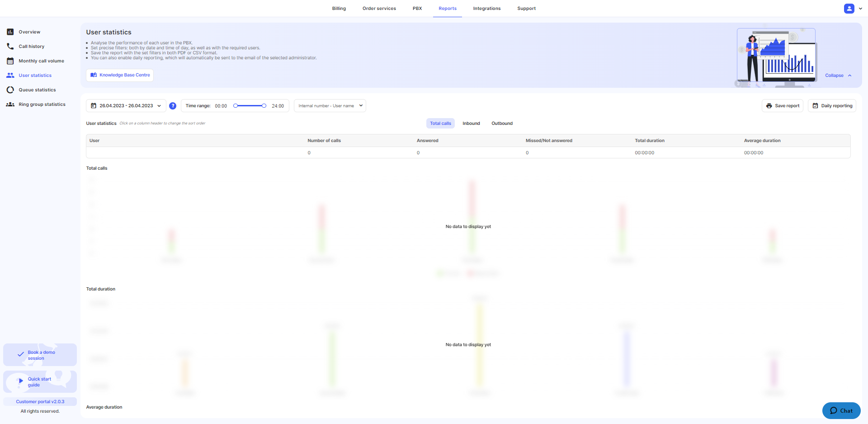Click the time range slider end handle
Viewport: 868px width, 424px height.
pyautogui.click(x=264, y=106)
